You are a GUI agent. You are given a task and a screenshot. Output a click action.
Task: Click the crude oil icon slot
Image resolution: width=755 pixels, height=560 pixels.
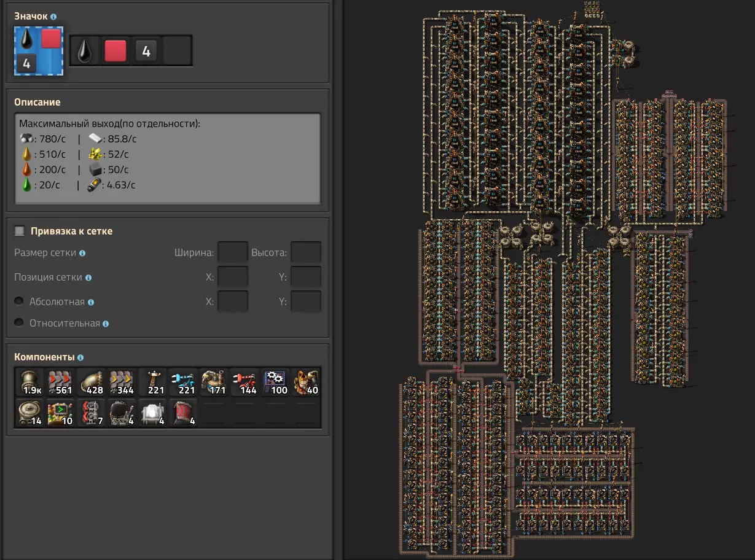85,50
